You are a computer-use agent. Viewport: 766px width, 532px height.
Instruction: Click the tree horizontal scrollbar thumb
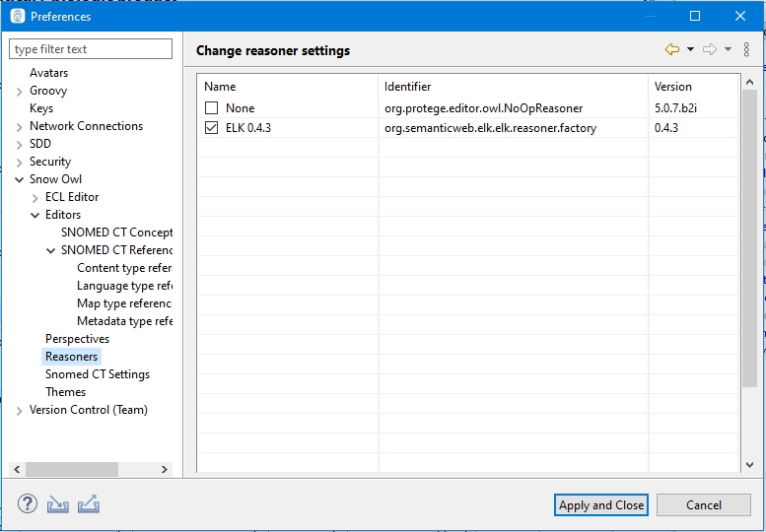pyautogui.click(x=72, y=470)
